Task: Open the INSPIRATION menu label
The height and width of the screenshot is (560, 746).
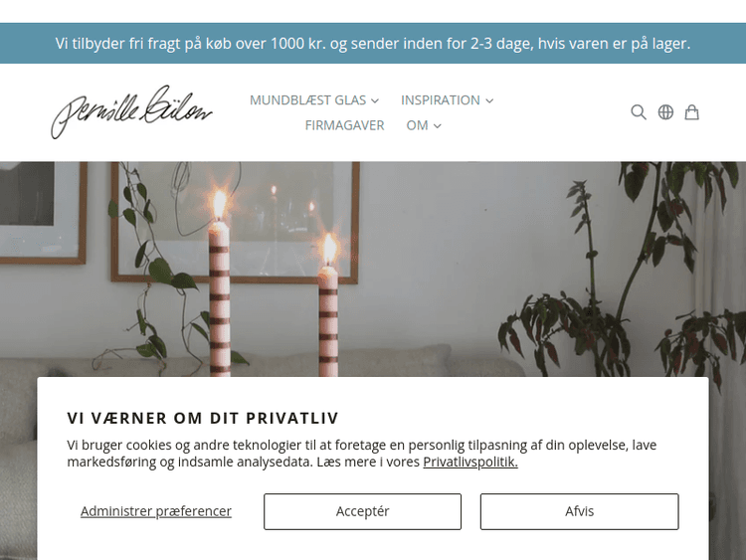Action: [x=441, y=99]
